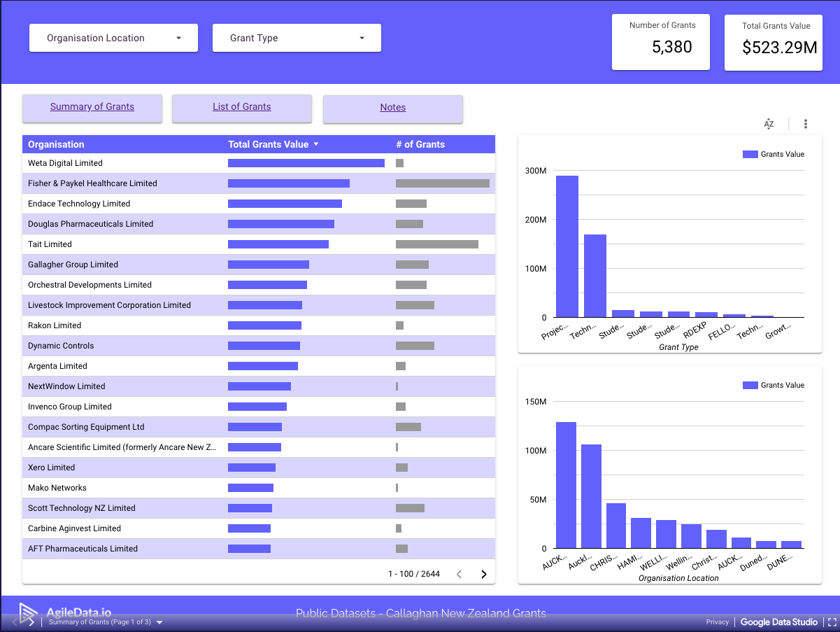This screenshot has height=632, width=840.
Task: Go to the previous table page
Action: pos(459,574)
